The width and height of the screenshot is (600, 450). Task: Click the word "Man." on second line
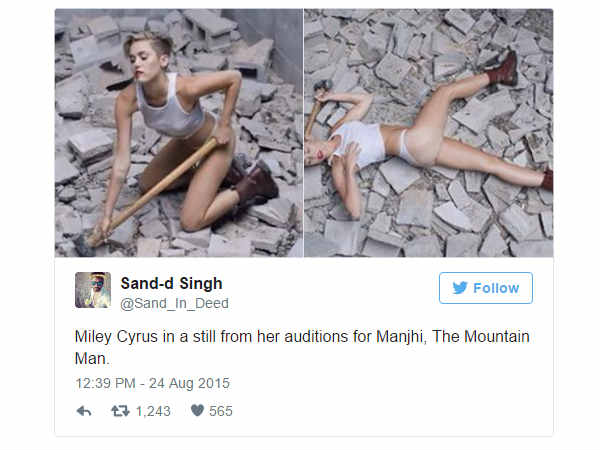click(x=92, y=359)
